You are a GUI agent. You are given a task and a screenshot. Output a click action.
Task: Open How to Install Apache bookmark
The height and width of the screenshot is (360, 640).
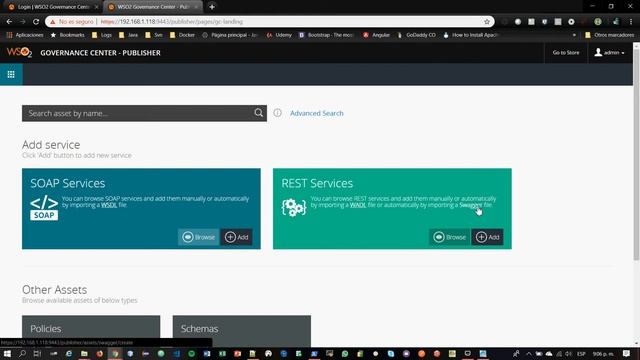point(470,35)
